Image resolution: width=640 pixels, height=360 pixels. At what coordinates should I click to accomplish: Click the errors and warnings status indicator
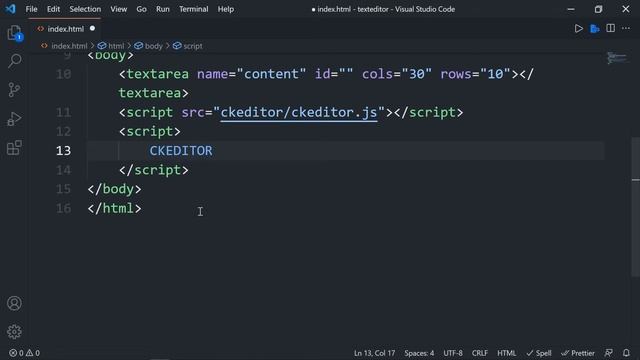(x=24, y=353)
